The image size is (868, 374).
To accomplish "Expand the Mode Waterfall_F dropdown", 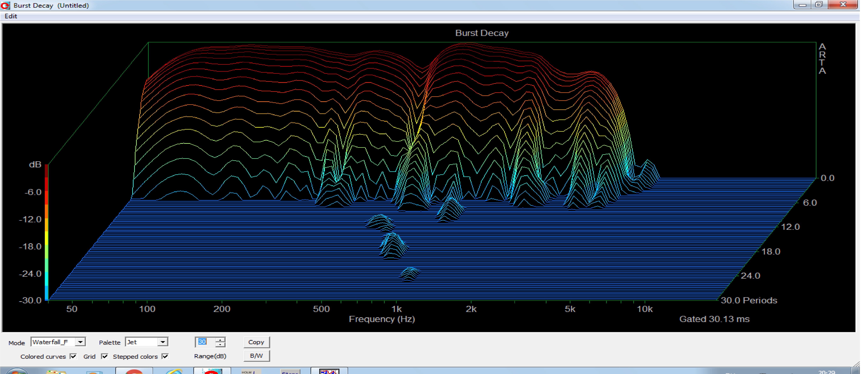I will click(80, 342).
